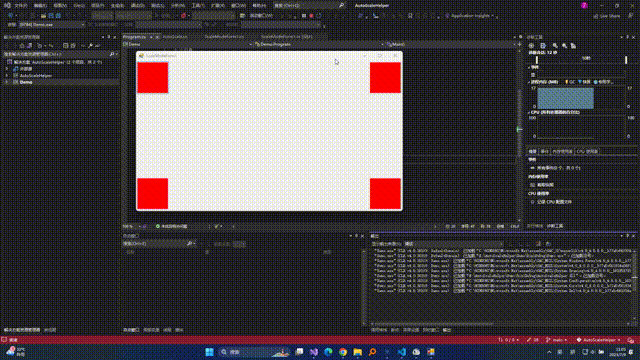Open the CPU usage tab in Diagnostic Tools
Viewport: 640px width, 360px height.
tap(587, 151)
